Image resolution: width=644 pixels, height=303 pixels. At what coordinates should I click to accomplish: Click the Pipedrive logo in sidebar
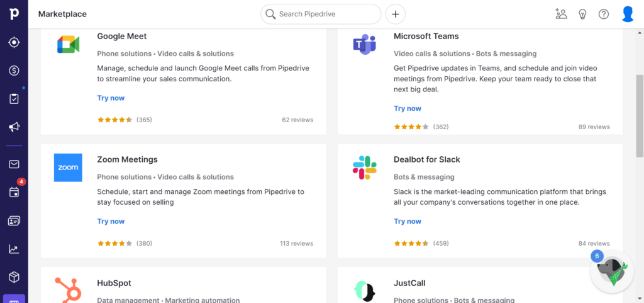[x=14, y=14]
